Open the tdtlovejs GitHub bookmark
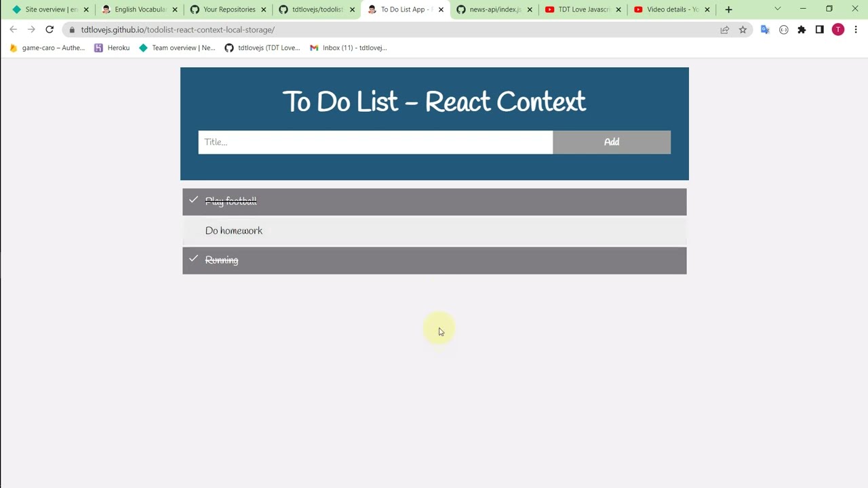Screen dimensions: 868x488 (x=262, y=48)
